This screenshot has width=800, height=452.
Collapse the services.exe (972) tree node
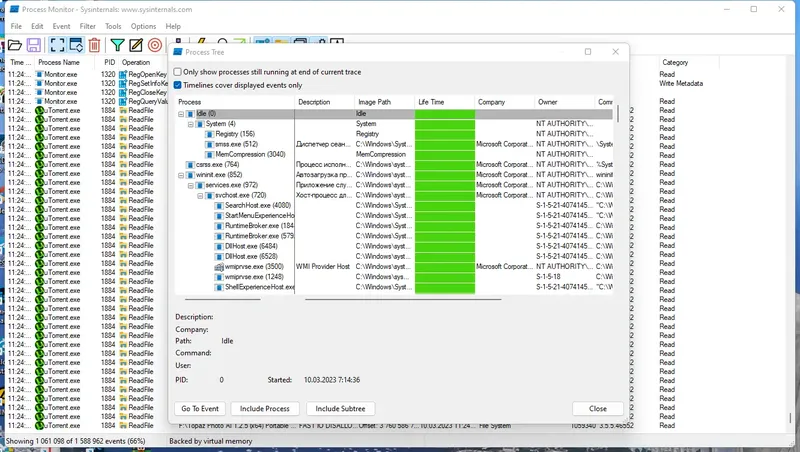click(x=191, y=185)
